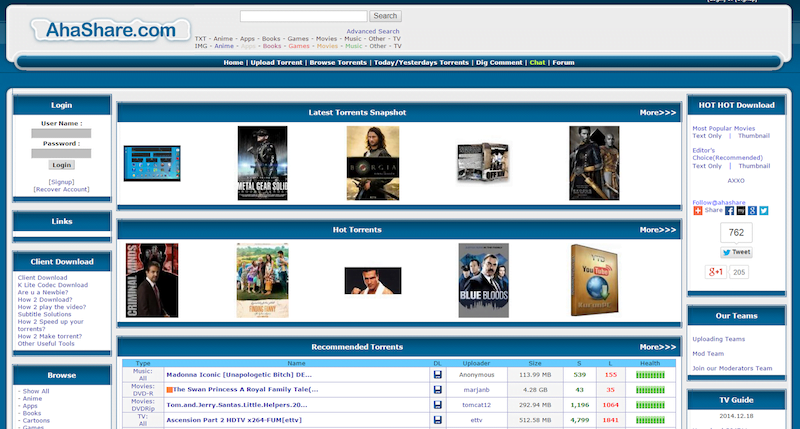Open the Metal Gear Solid torrent thumbnail
This screenshot has width=800, height=429.
262,163
